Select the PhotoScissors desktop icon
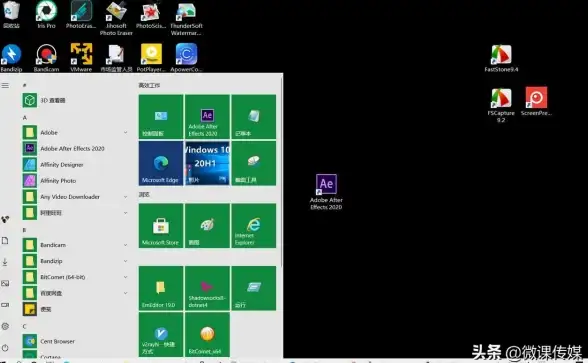The width and height of the screenshot is (588, 363). pos(151,15)
